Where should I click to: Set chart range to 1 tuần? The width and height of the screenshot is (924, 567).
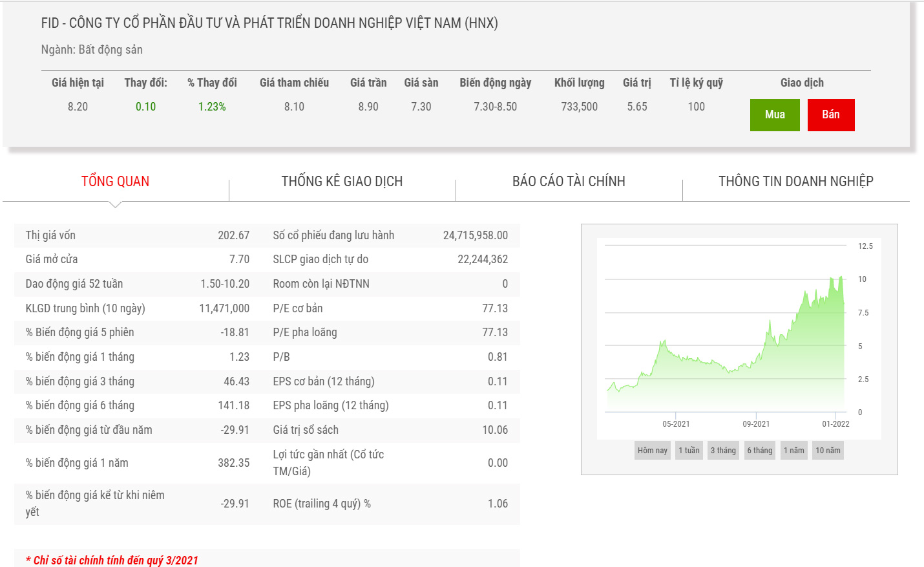point(689,451)
